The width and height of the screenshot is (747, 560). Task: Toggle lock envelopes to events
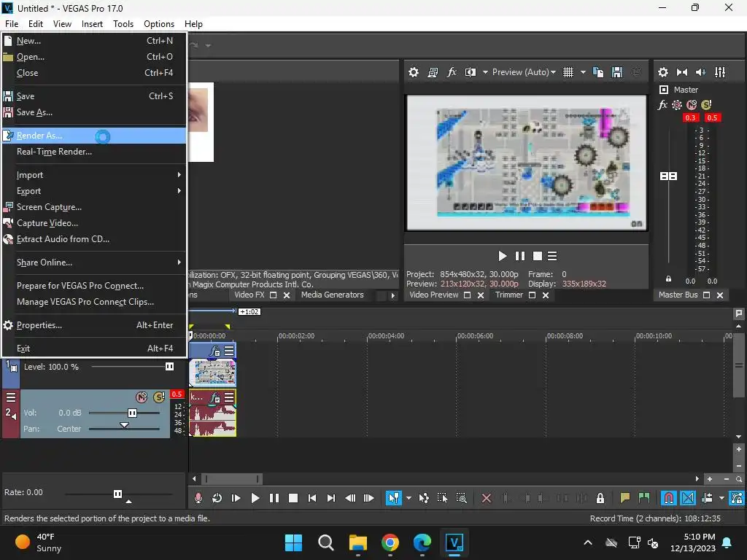(736, 498)
